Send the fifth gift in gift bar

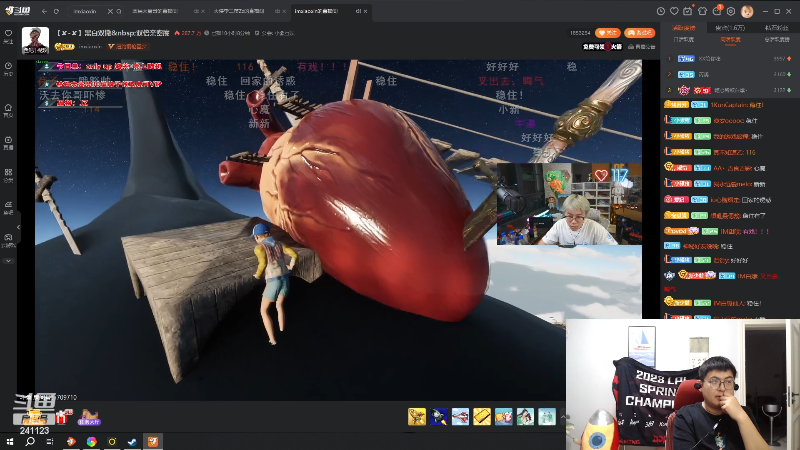click(504, 416)
